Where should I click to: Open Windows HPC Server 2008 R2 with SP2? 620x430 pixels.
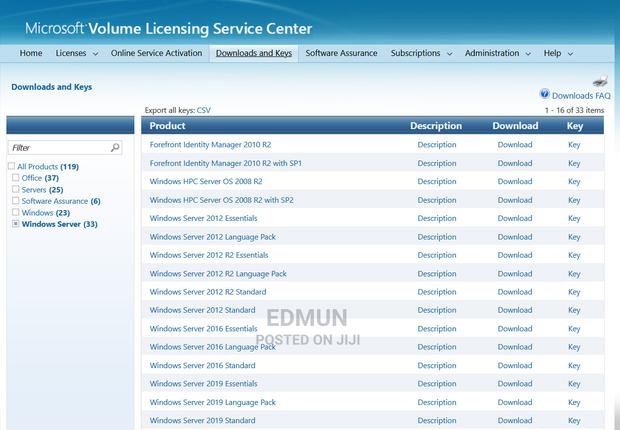coord(221,200)
